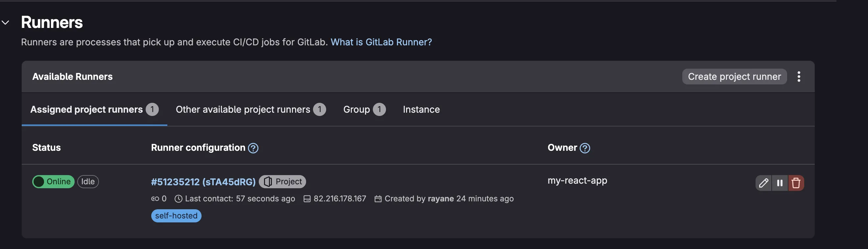Click the Online status badge
Image resolution: width=868 pixels, height=249 pixels.
coord(53,182)
